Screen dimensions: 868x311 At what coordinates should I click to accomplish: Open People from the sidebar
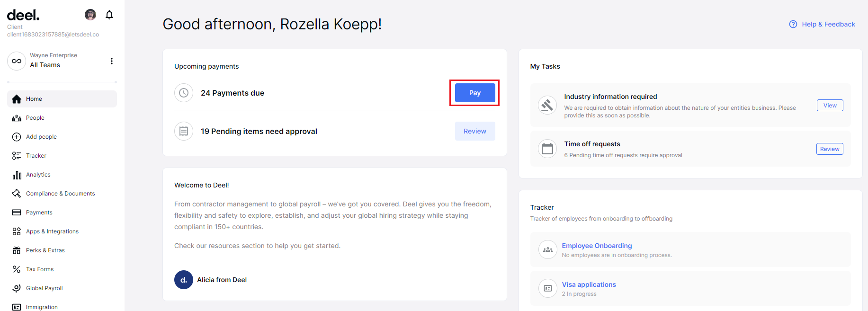[x=62, y=118]
